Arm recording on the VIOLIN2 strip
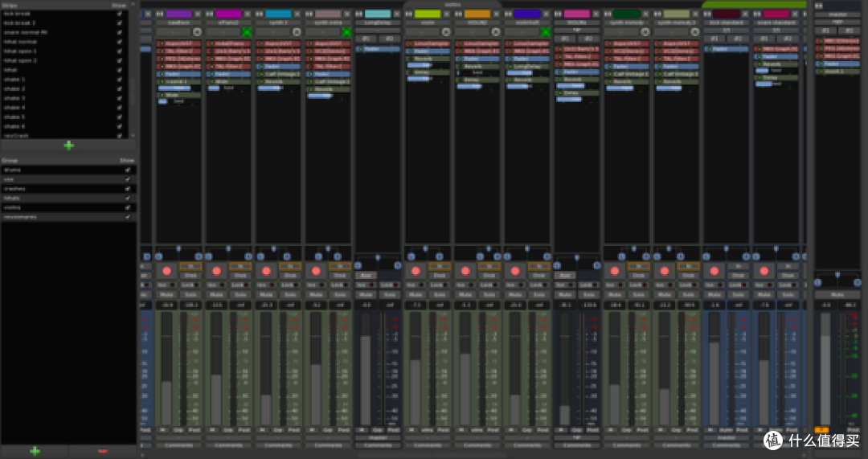The width and height of the screenshot is (868, 459). tap(465, 271)
